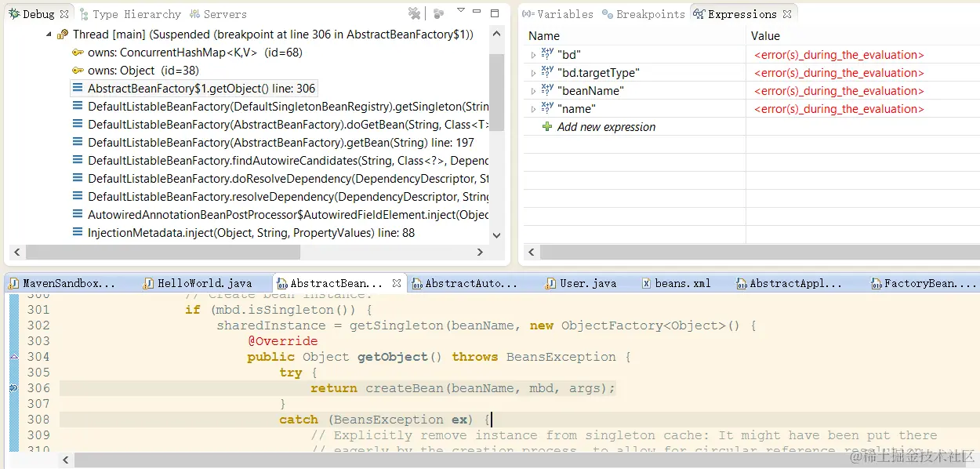Open the User.java editor tab

pos(582,283)
